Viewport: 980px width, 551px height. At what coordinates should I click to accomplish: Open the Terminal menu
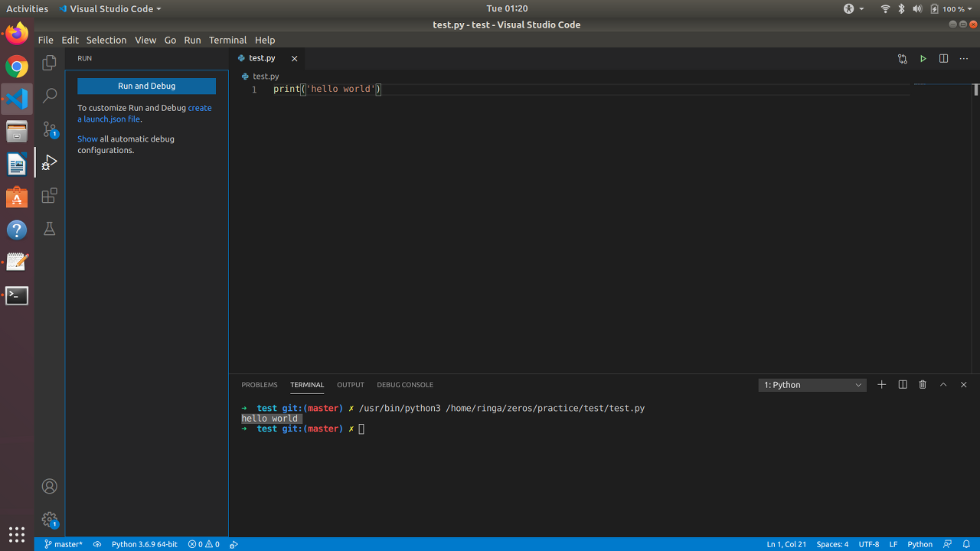[x=227, y=40]
